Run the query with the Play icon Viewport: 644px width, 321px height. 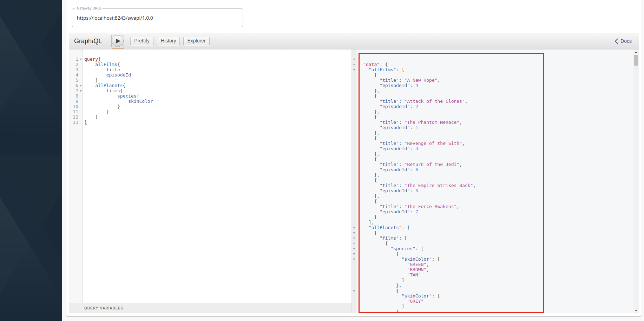[118, 41]
